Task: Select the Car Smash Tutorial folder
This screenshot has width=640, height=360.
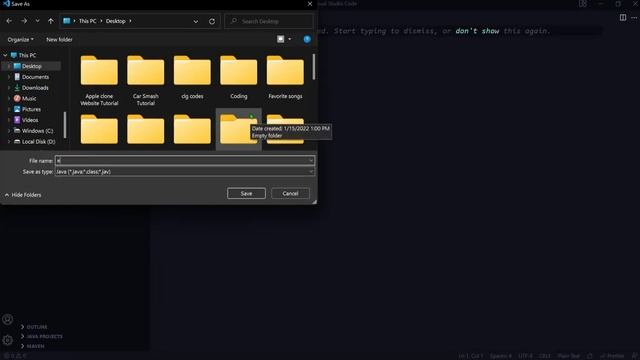Action: pos(146,81)
